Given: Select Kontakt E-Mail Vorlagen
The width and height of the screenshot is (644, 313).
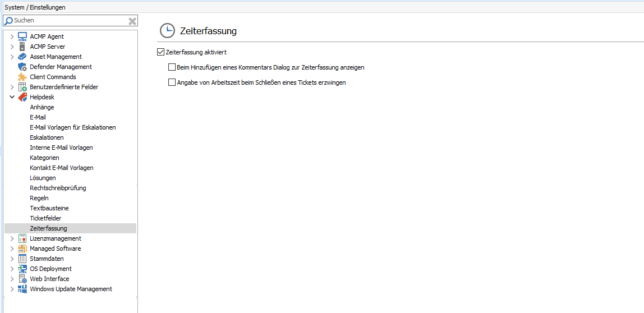Looking at the screenshot, I should [62, 168].
